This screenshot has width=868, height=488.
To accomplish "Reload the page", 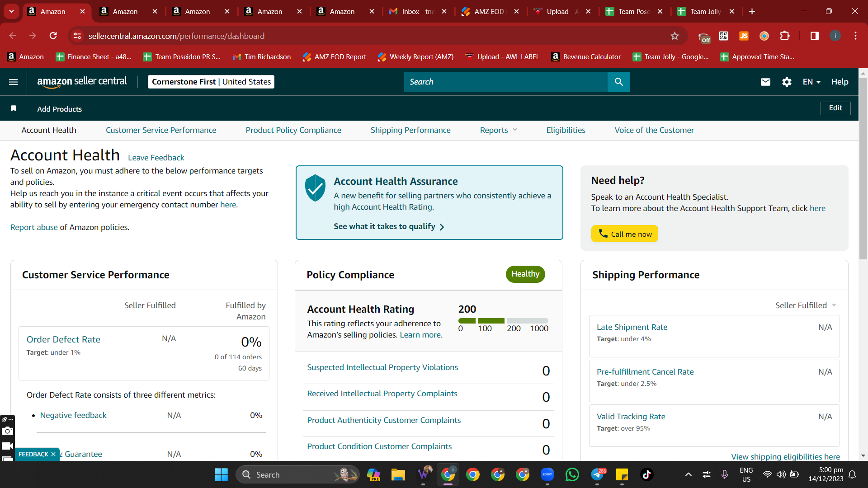I will 53,36.
